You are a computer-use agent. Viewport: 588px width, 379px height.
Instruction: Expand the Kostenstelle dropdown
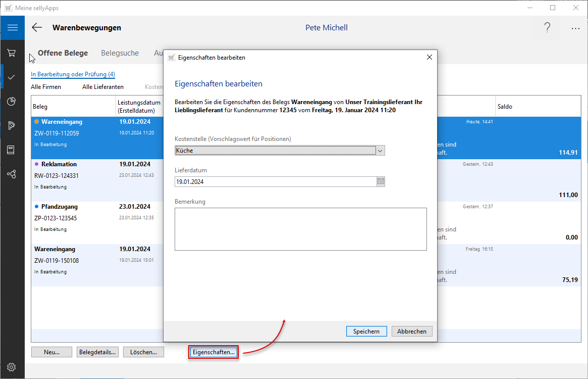coord(381,151)
